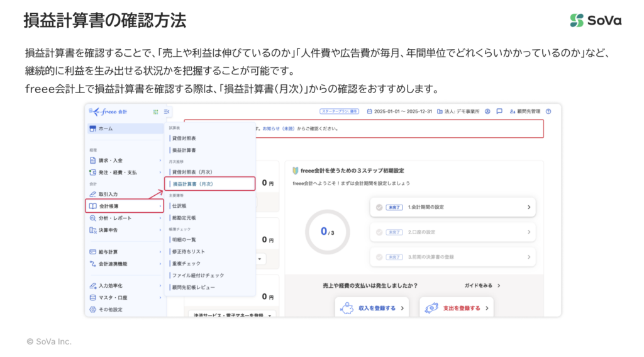Image resolution: width=644 pixels, height=357 pixels.
Task: Open the app grid launcher icon
Action: (x=155, y=111)
